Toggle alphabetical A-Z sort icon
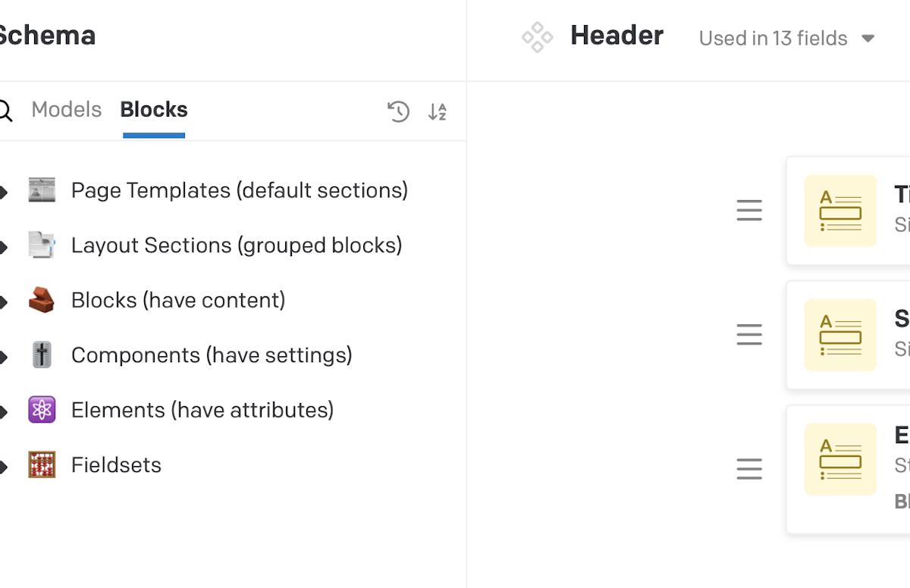The height and width of the screenshot is (588, 910). pyautogui.click(x=438, y=111)
